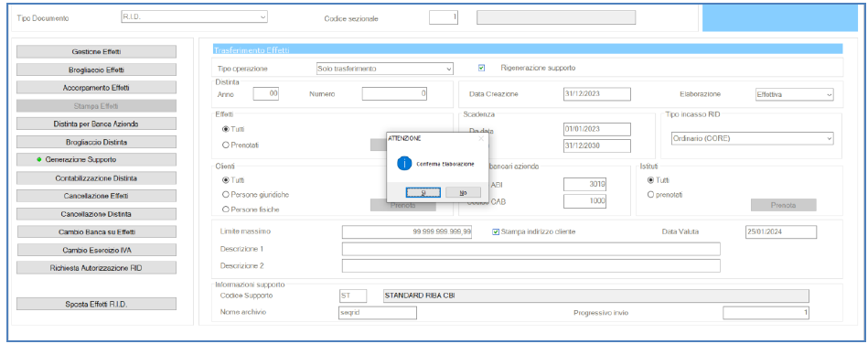Select Generazione Supporto menu entry
868x344 pixels.
pos(96,159)
